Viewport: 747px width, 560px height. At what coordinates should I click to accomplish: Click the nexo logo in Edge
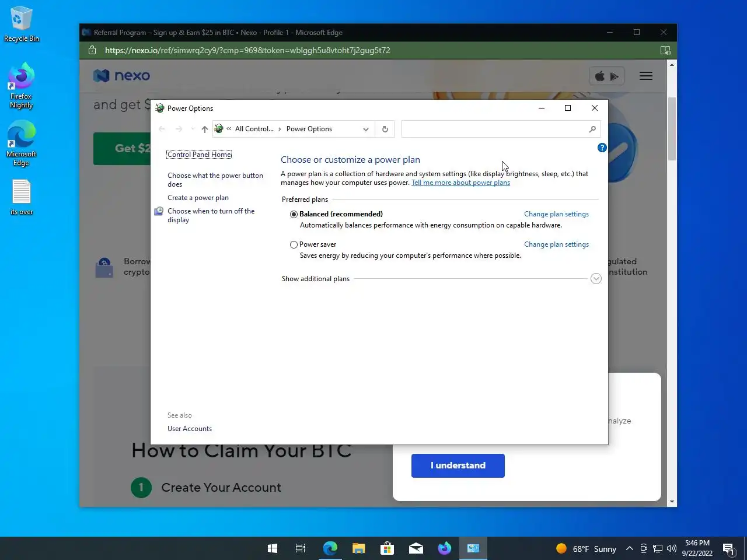121,75
